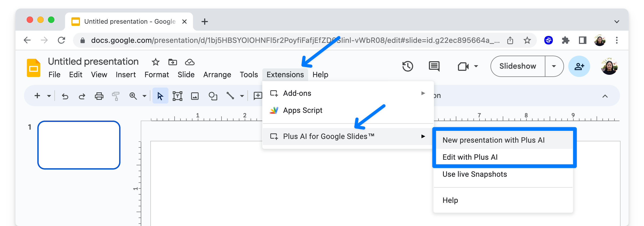Select the shape tool icon
Viewport: 644px width, 226px height.
click(213, 96)
